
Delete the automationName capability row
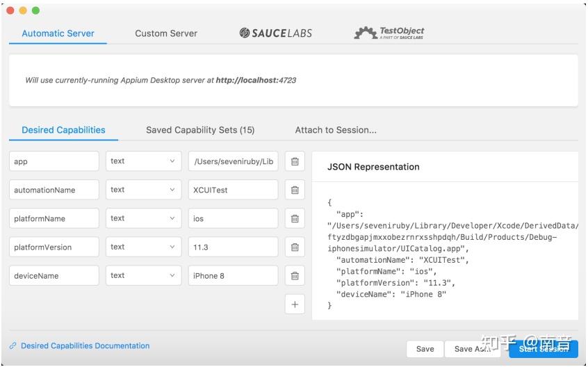[x=295, y=190]
